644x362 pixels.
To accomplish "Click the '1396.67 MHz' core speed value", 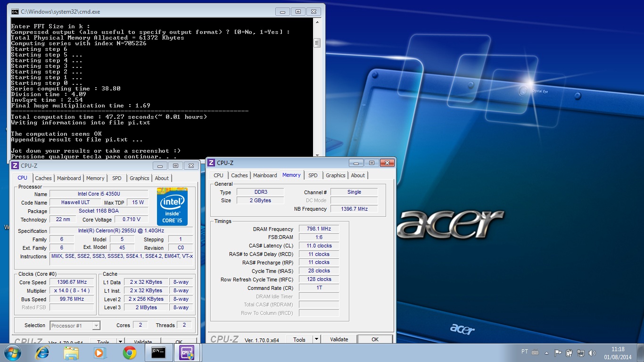I will 72,282.
